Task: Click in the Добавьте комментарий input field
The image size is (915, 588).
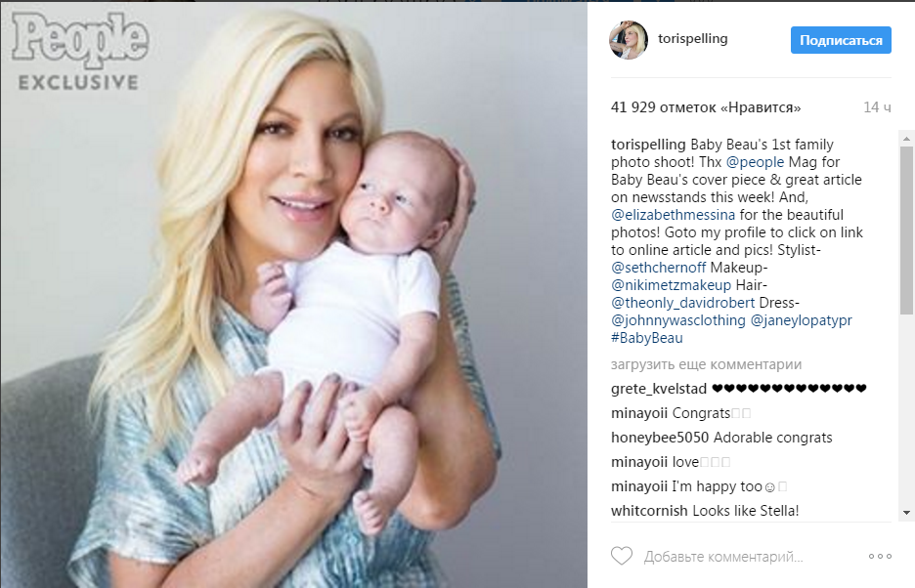Action: (723, 557)
